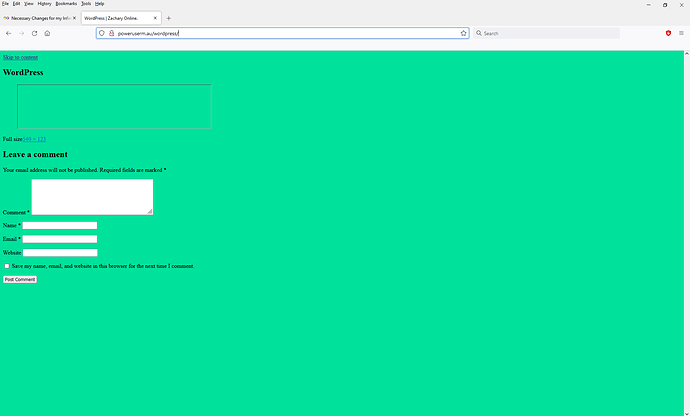The image size is (690, 416).
Task: Click the forward navigation arrow
Action: tap(21, 33)
